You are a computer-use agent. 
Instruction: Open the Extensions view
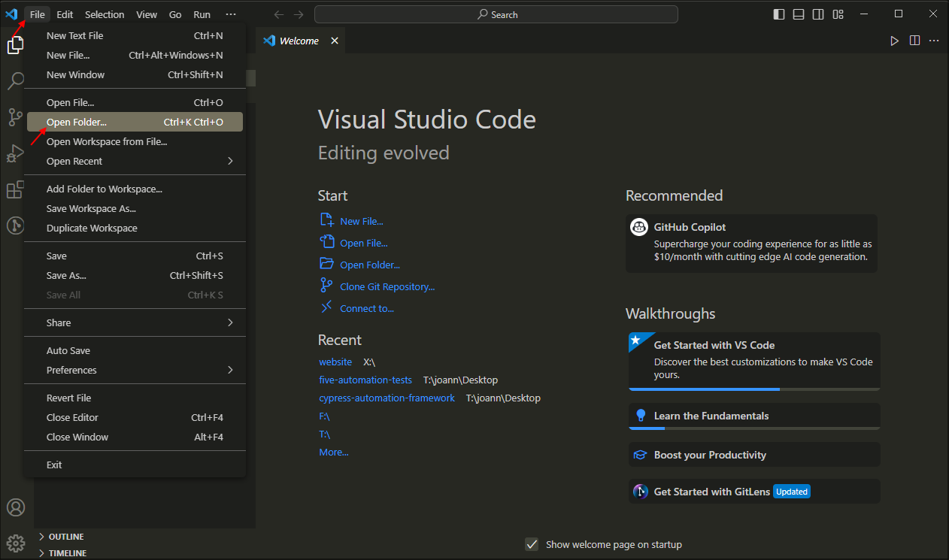pos(15,189)
